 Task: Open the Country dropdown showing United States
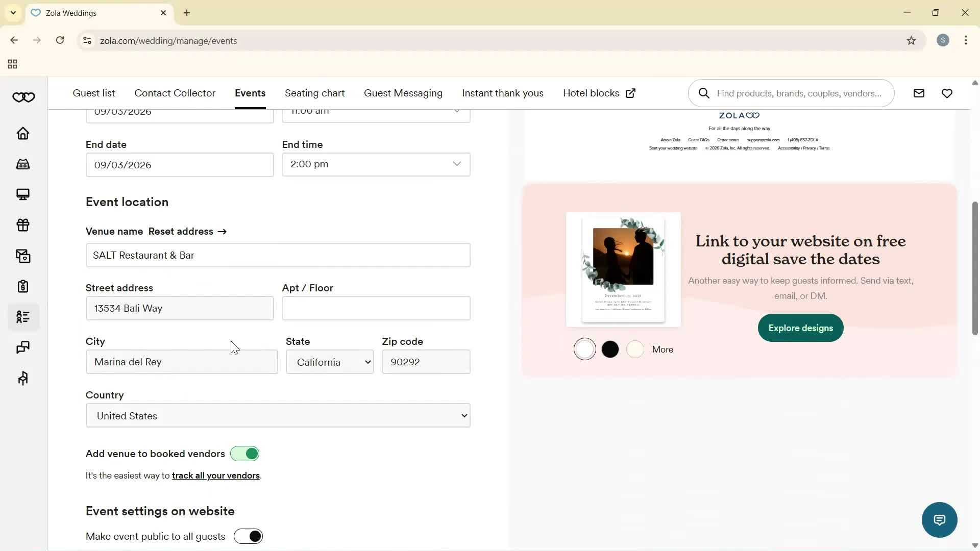coord(278,415)
